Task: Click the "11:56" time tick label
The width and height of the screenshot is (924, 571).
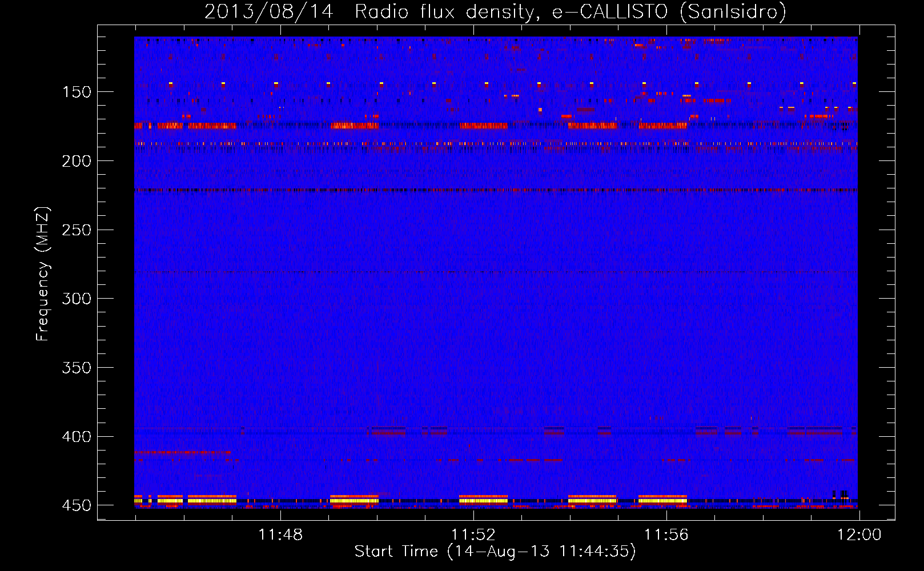Action: coord(666,535)
